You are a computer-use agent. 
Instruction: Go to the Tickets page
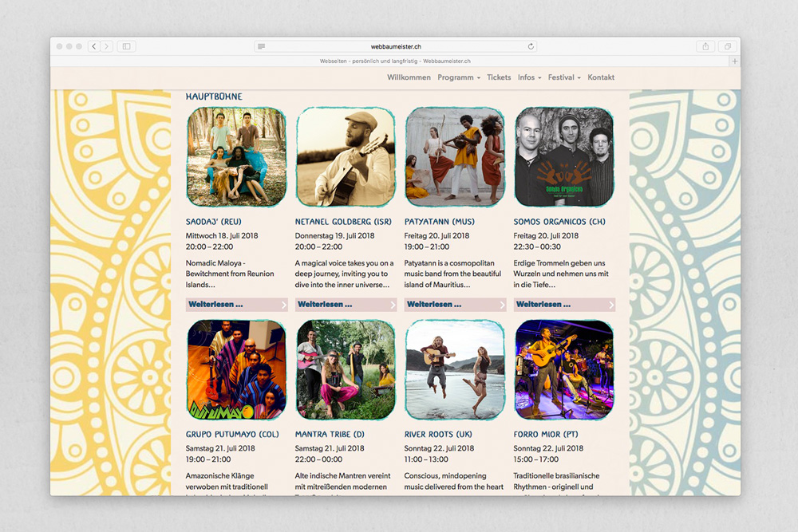(499, 78)
